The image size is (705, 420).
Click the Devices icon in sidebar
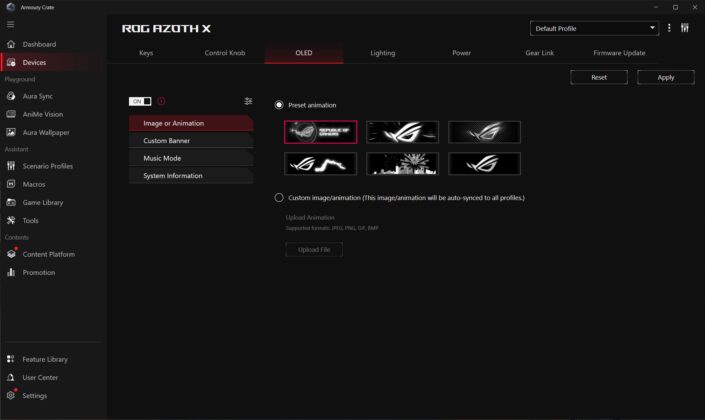tap(11, 62)
